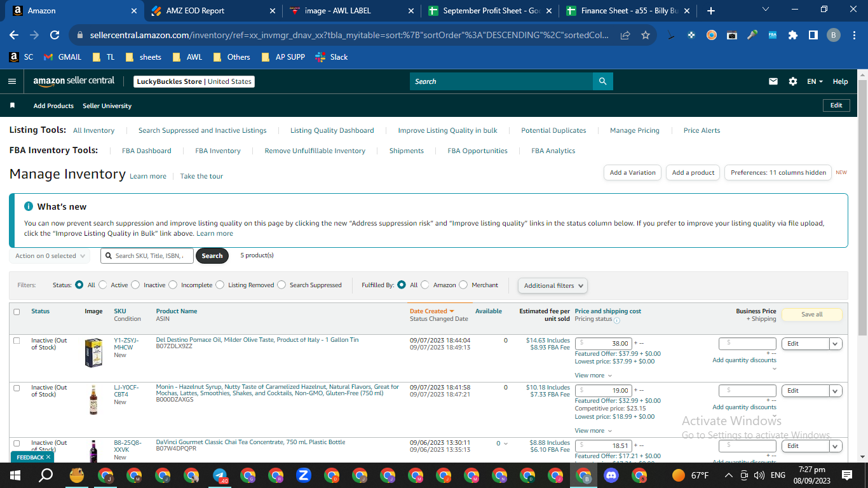This screenshot has width=868, height=488.
Task: Tick the checkbox for Monin Hazelnut Syrup row
Action: point(17,388)
